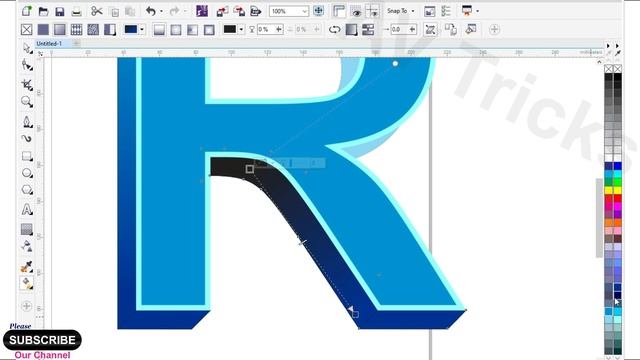Select Fountain fill type
Screen dimensions: 640x360
[60, 29]
